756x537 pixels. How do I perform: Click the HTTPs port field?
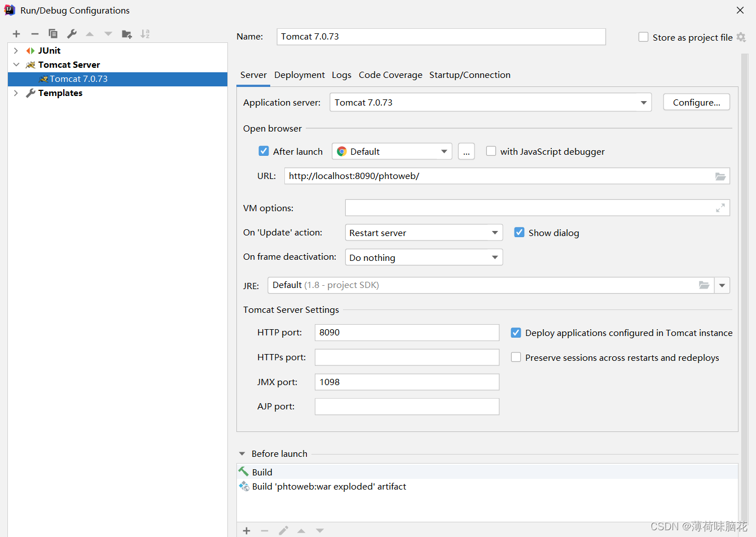pyautogui.click(x=407, y=357)
